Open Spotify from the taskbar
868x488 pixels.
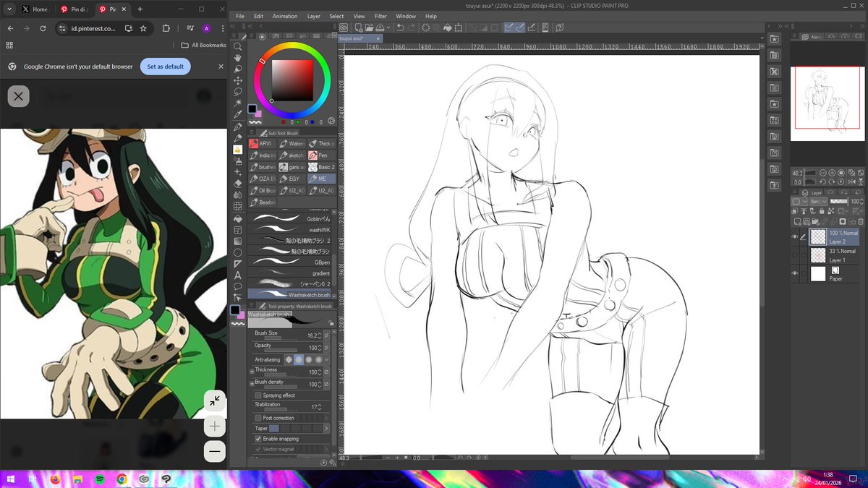[x=99, y=479]
